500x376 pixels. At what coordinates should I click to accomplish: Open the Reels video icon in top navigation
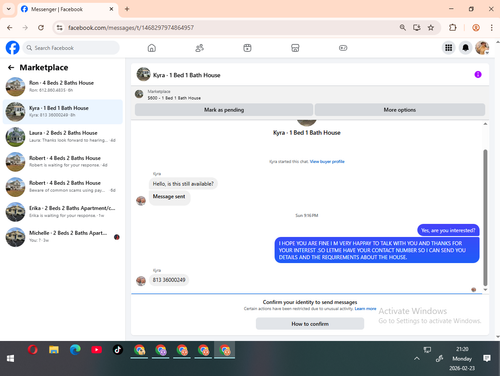247,48
